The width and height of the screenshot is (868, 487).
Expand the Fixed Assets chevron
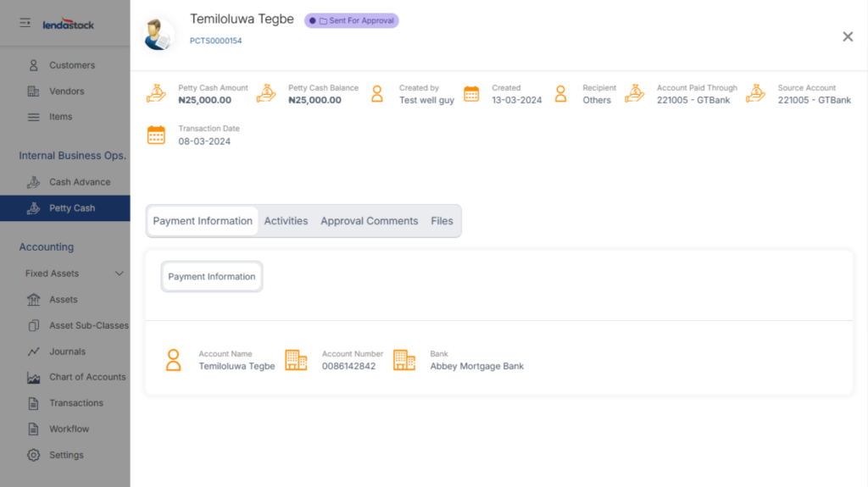pyautogui.click(x=119, y=274)
